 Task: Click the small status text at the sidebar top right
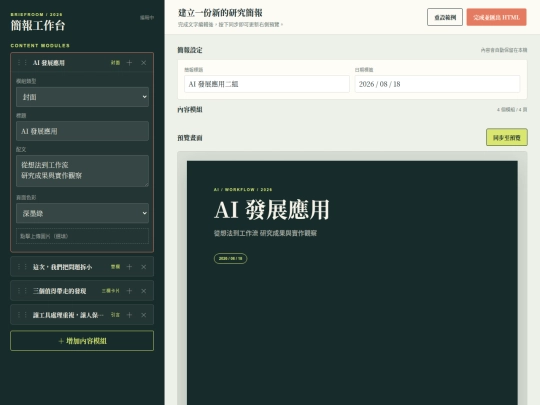click(147, 18)
